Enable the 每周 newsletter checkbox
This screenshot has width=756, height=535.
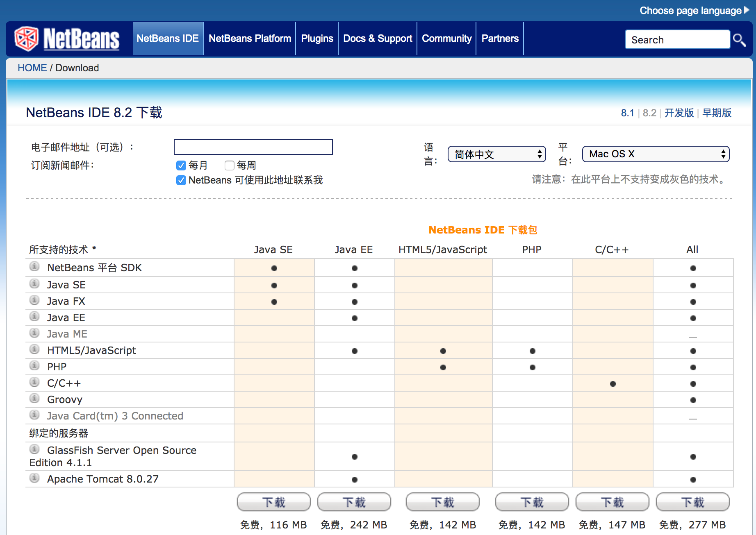(230, 165)
